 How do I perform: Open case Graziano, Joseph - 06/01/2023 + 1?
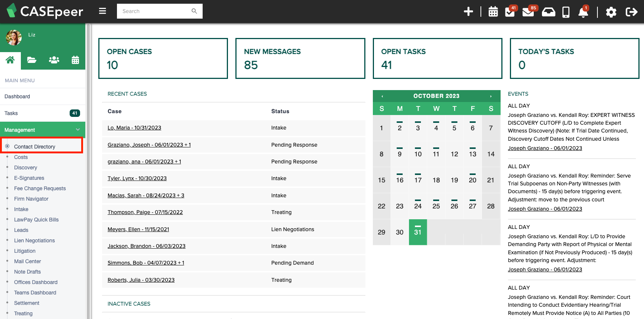coord(149,145)
